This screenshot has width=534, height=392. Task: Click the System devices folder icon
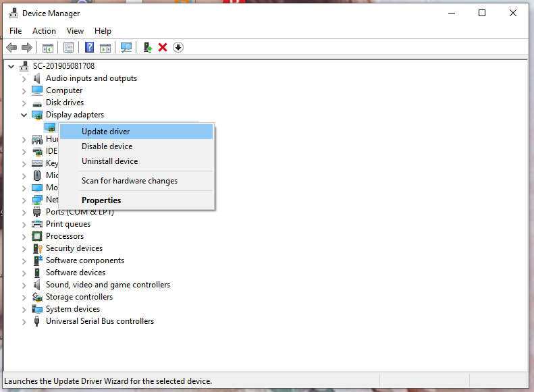point(36,309)
